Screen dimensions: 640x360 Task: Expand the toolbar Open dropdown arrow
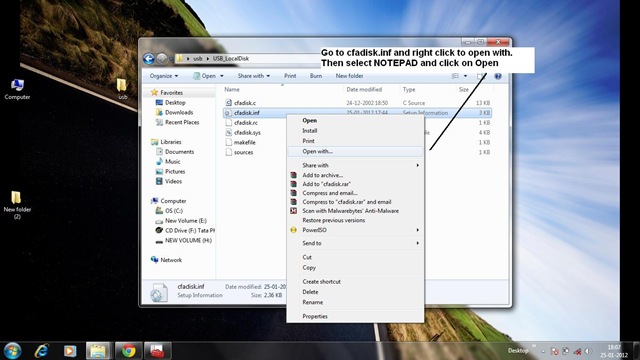click(x=222, y=76)
